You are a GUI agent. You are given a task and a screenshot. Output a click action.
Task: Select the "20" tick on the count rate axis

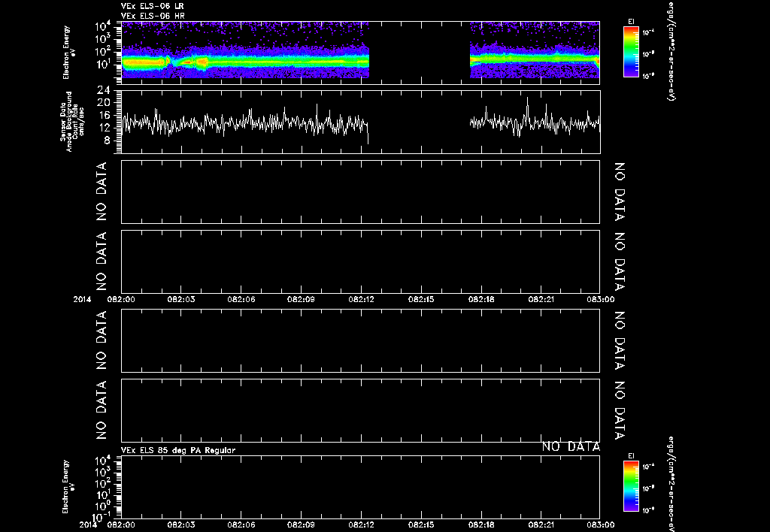click(x=103, y=103)
